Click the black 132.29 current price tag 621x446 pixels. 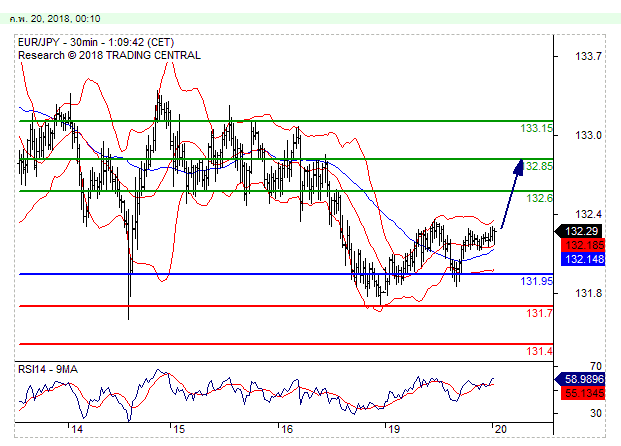579,231
